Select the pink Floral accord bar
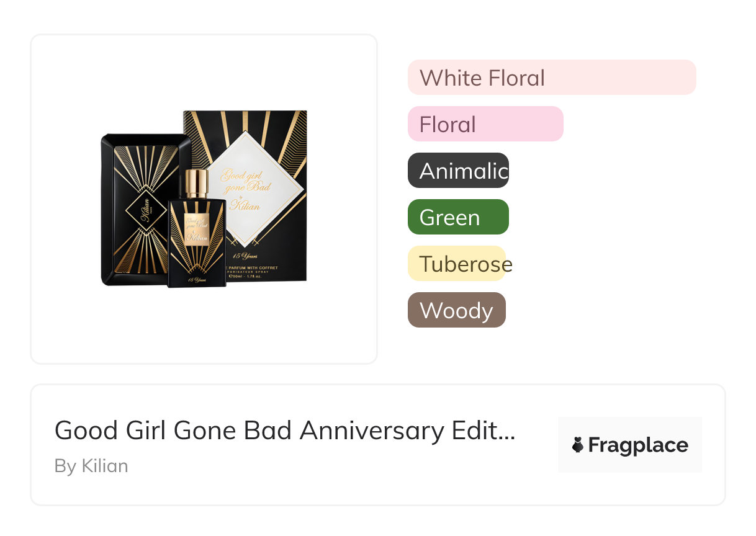The height and width of the screenshot is (536, 756). [x=485, y=124]
